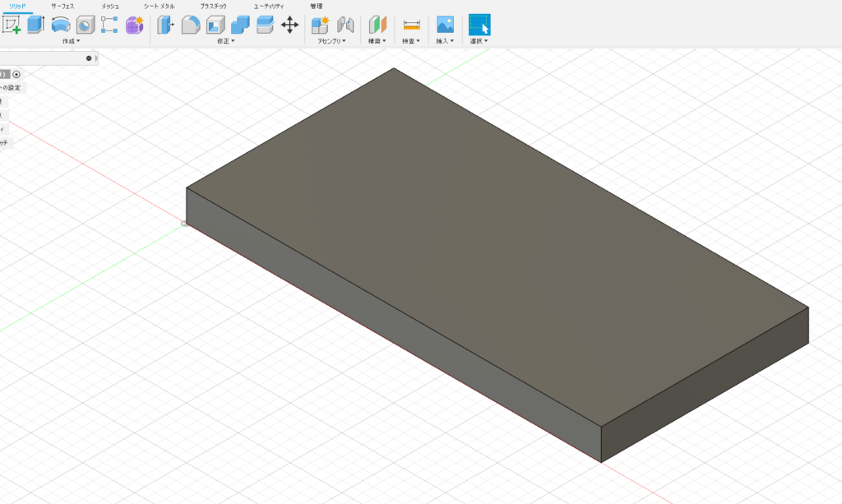Click the construction plane icon
The image size is (842, 504).
coord(377,25)
